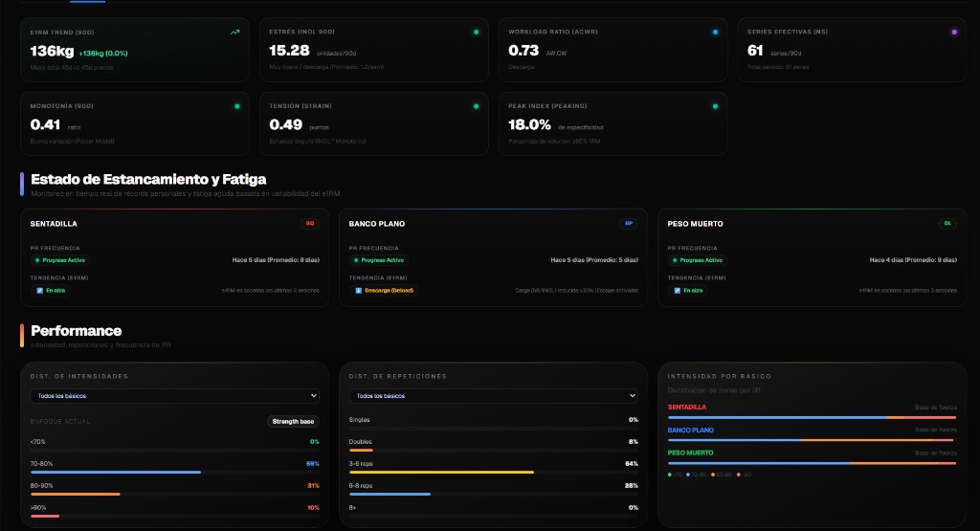Click Peso Muerto's 'Progreso Activo' status badge
The width and height of the screenshot is (980, 531).
698,260
